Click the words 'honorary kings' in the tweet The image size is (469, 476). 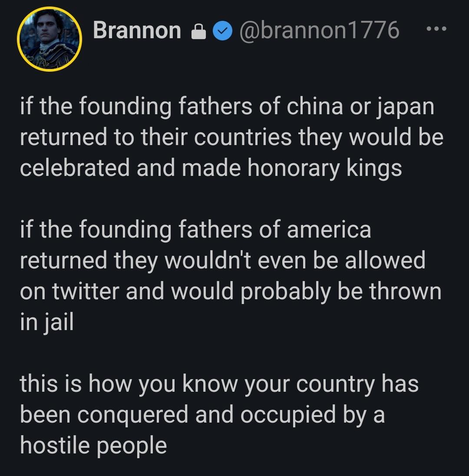[324, 168]
